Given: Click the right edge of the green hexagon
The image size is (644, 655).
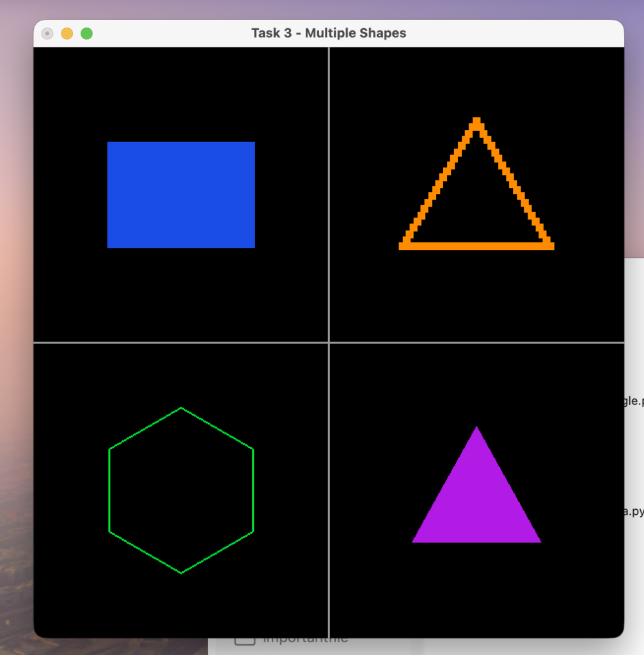Looking at the screenshot, I should pos(253,490).
